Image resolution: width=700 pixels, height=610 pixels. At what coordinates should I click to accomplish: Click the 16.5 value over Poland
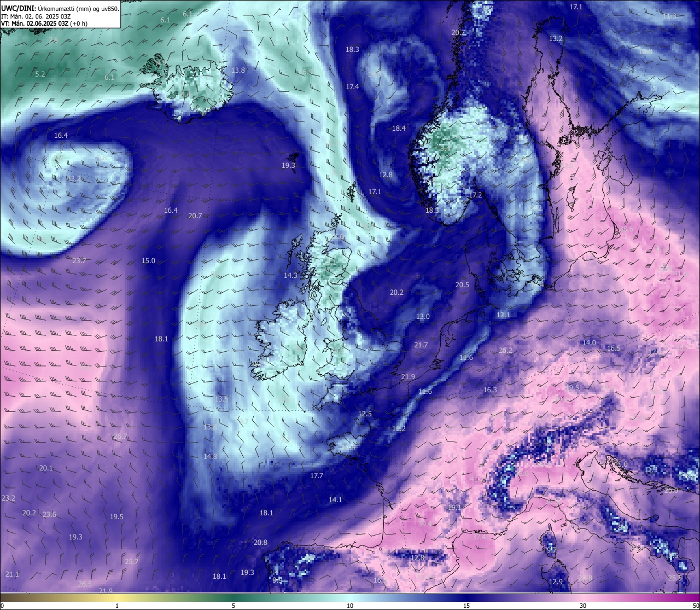614,348
